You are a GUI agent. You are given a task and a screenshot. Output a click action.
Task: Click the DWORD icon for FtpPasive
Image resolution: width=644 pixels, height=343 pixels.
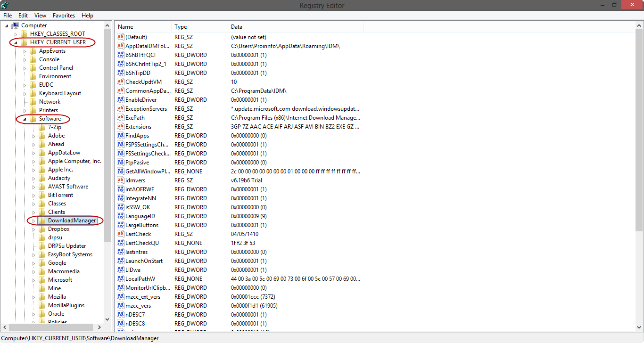click(121, 162)
